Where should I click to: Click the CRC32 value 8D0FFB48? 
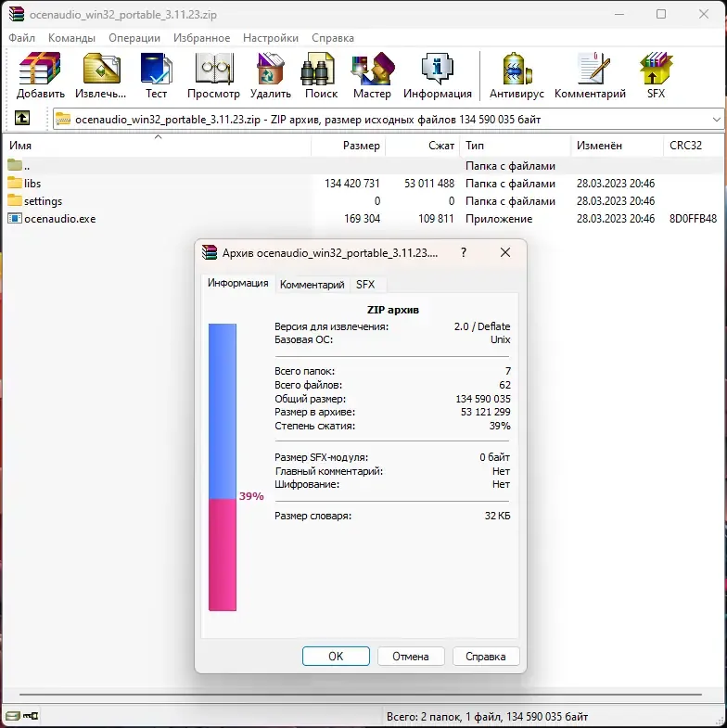tap(693, 219)
